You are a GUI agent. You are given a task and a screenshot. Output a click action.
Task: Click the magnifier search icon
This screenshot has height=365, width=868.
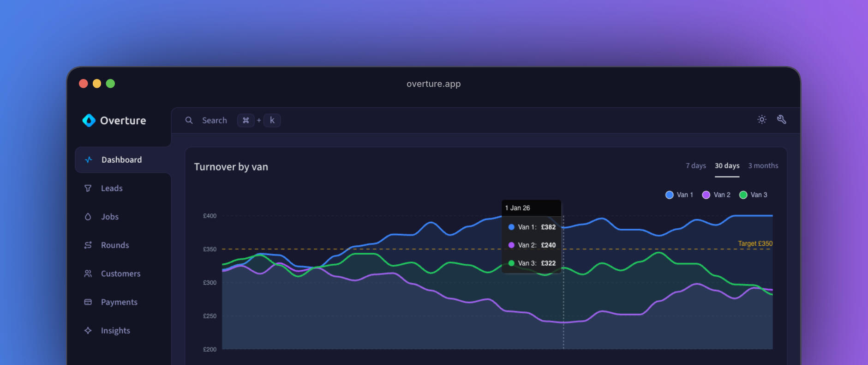[189, 121]
